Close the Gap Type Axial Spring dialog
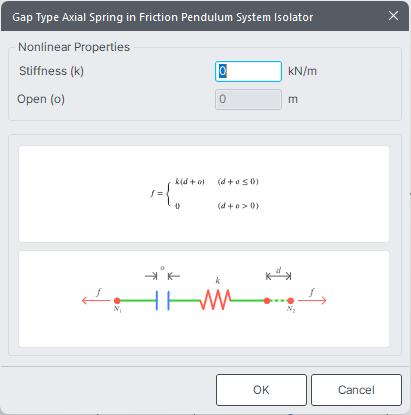Viewport: 411px width, 415px height. pos(393,16)
